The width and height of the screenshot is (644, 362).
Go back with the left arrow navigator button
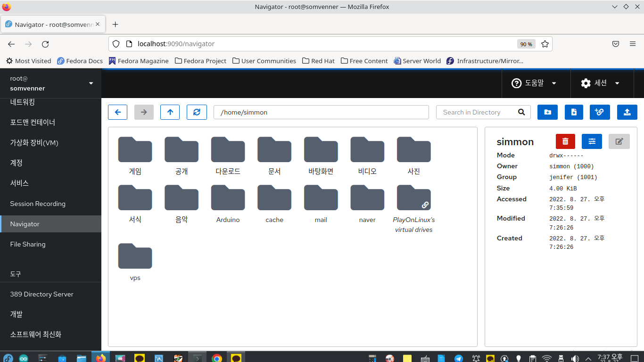pyautogui.click(x=118, y=112)
